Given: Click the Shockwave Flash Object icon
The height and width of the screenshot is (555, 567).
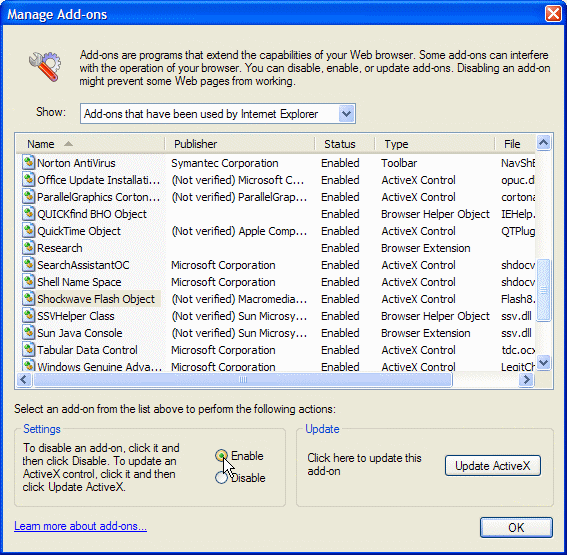Looking at the screenshot, I should [x=29, y=299].
